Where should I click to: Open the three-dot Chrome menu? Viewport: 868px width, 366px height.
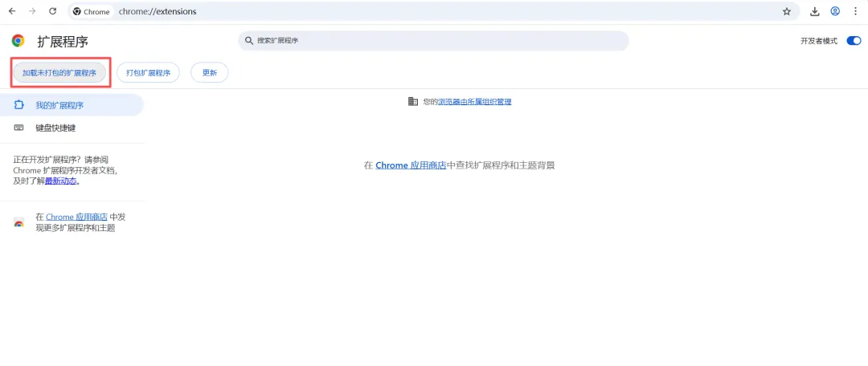[856, 11]
